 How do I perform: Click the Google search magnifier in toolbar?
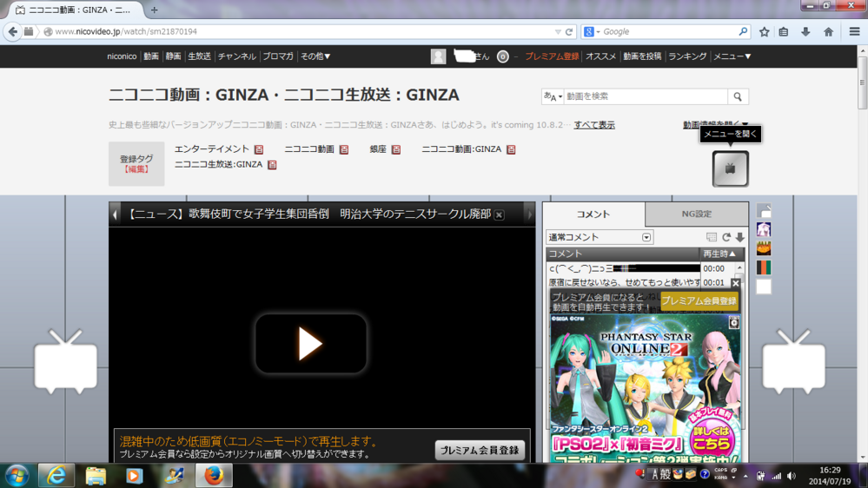743,31
